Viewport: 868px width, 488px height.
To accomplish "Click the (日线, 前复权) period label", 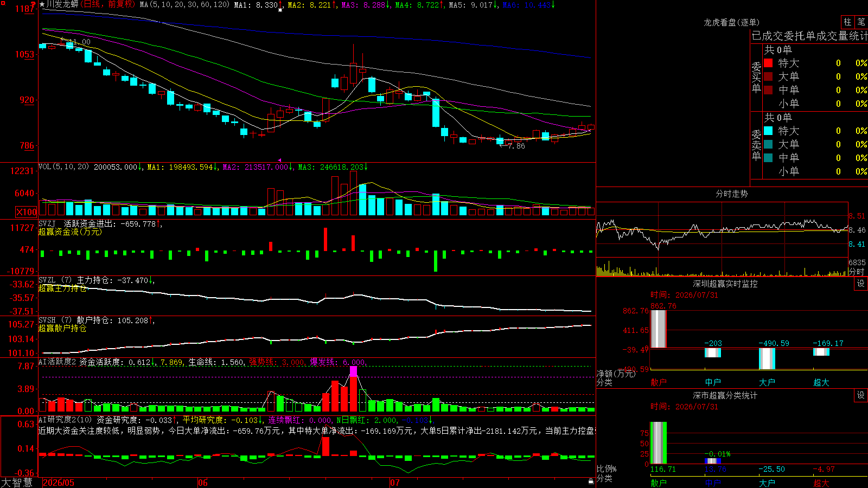I will coord(107,4).
